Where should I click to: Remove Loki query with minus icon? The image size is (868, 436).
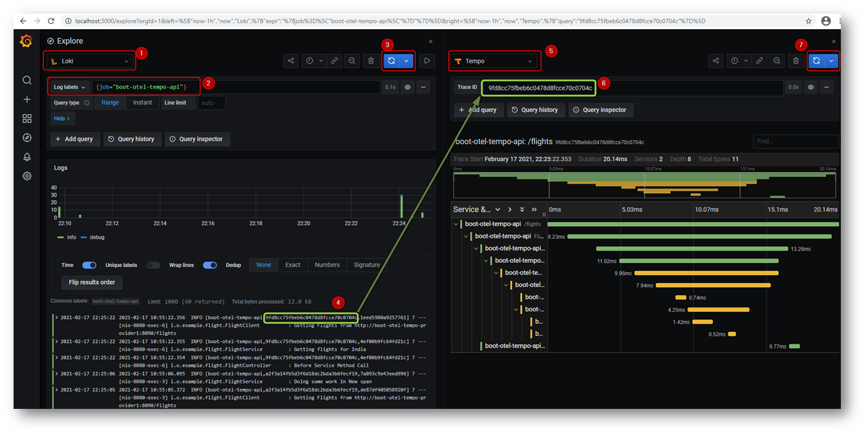[423, 87]
